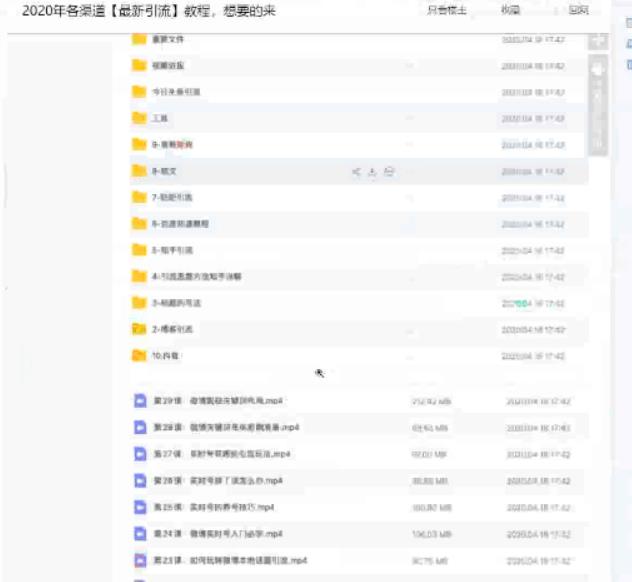
Task: Click the video file icon for 第25课
Action: (140, 507)
